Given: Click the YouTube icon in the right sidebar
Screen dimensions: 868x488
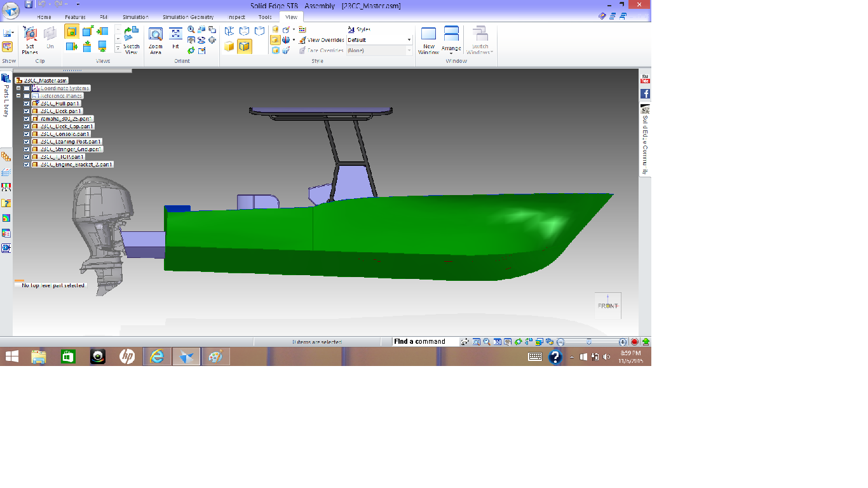Looking at the screenshot, I should [645, 79].
